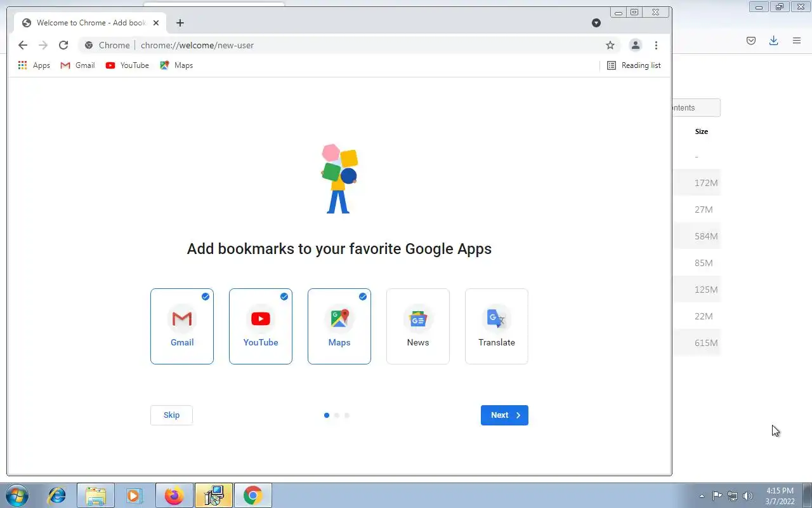The image size is (812, 508).
Task: Click the Chrome window restore button
Action: tap(634, 12)
